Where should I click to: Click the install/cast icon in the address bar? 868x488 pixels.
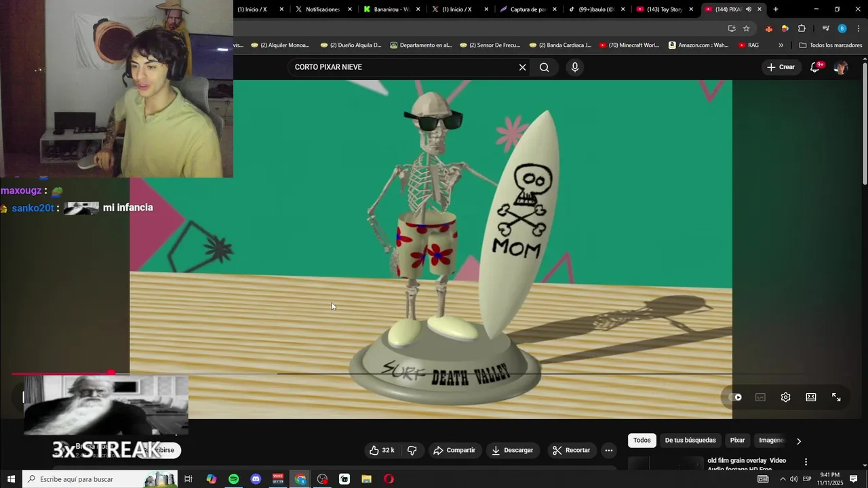pyautogui.click(x=732, y=28)
